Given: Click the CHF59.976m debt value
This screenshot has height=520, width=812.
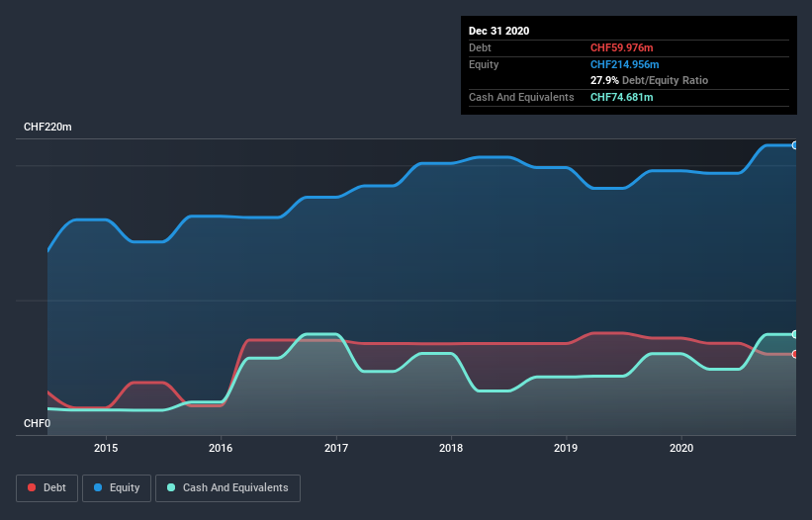Looking at the screenshot, I should point(621,47).
